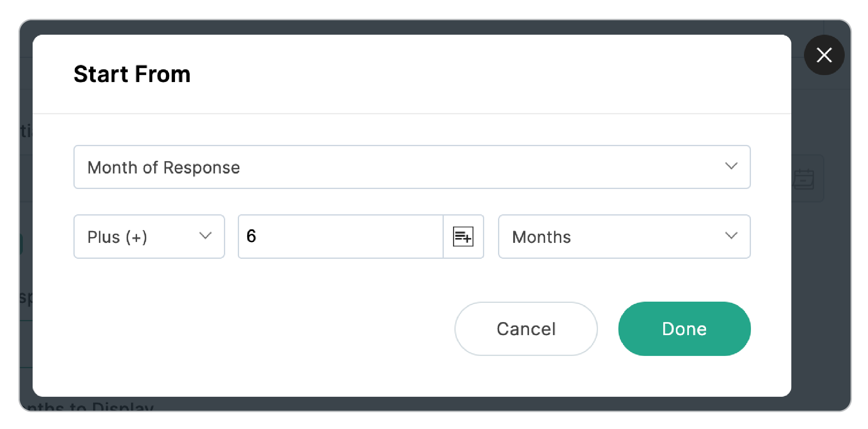Click the chevron on the Plus (+) dropdown

tap(205, 236)
